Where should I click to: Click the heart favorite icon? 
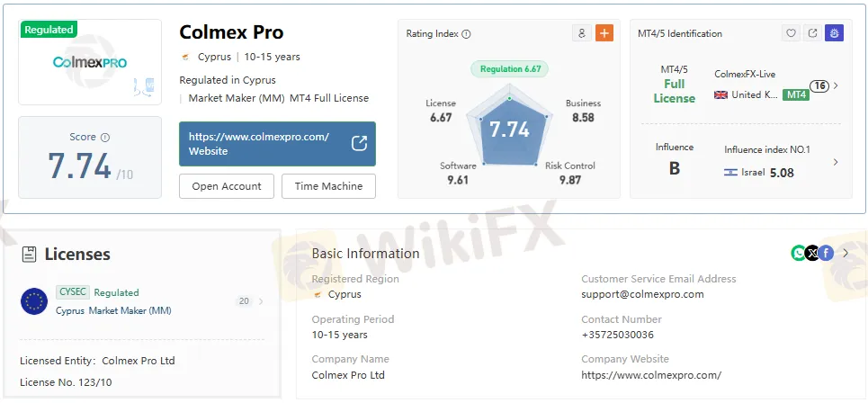click(791, 33)
